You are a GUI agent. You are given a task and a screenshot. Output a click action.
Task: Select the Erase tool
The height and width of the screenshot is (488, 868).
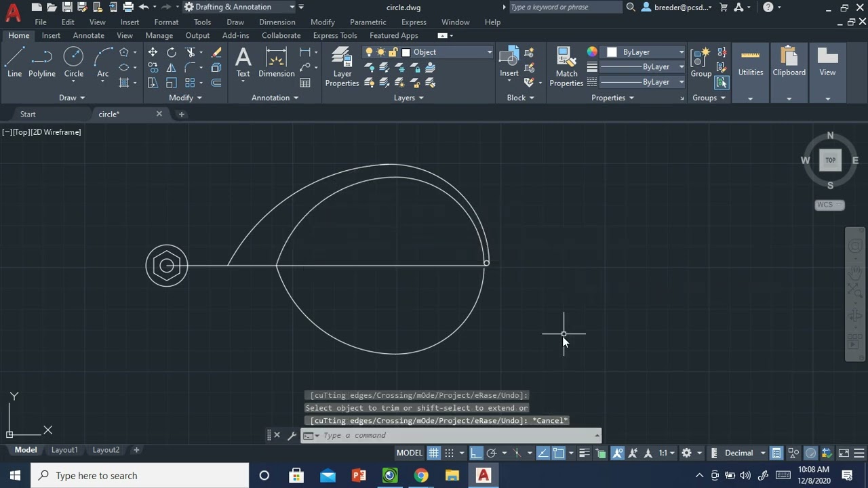(216, 52)
